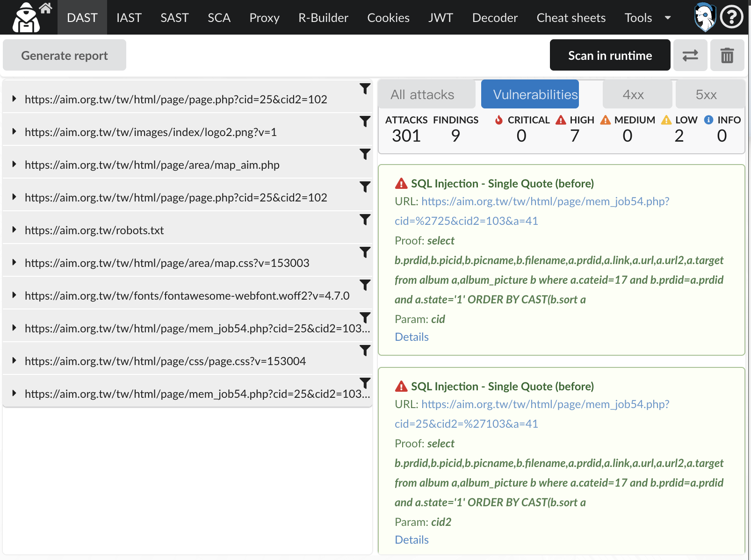
Task: Click the HIGH red warning icon
Action: 561,120
